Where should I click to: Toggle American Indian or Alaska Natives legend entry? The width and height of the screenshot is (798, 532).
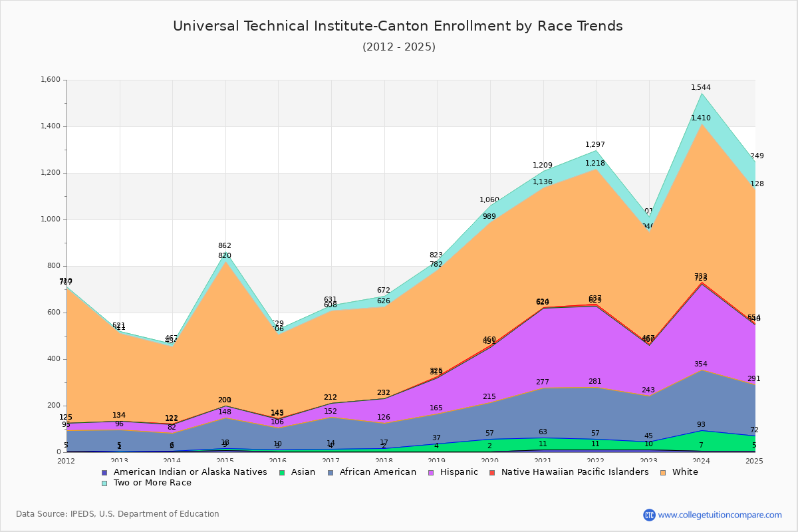click(x=189, y=472)
